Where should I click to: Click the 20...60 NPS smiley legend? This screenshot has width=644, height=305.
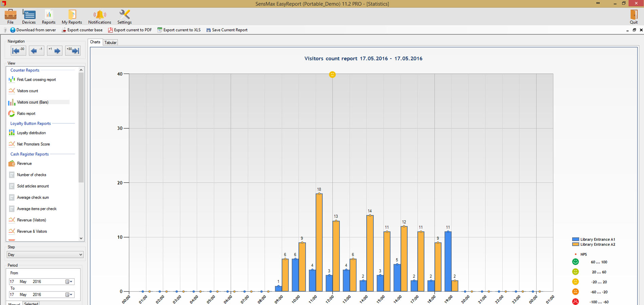(x=576, y=272)
